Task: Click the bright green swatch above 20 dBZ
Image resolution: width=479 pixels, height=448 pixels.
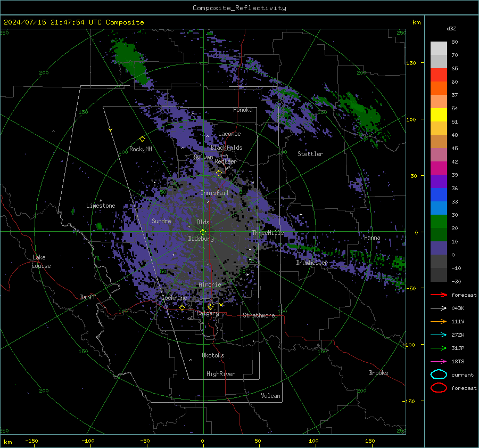Action: (439, 222)
